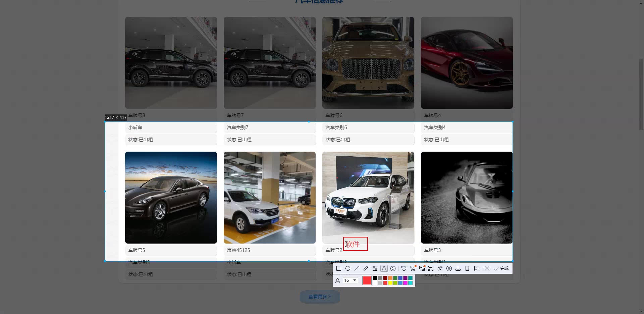
Task: Choose the arrow annotation tool
Action: pos(357,268)
